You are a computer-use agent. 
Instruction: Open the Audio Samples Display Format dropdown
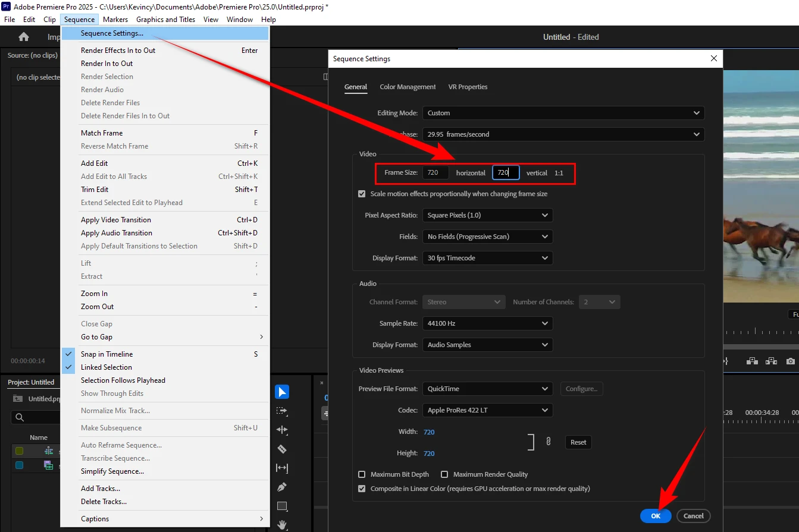(487, 345)
